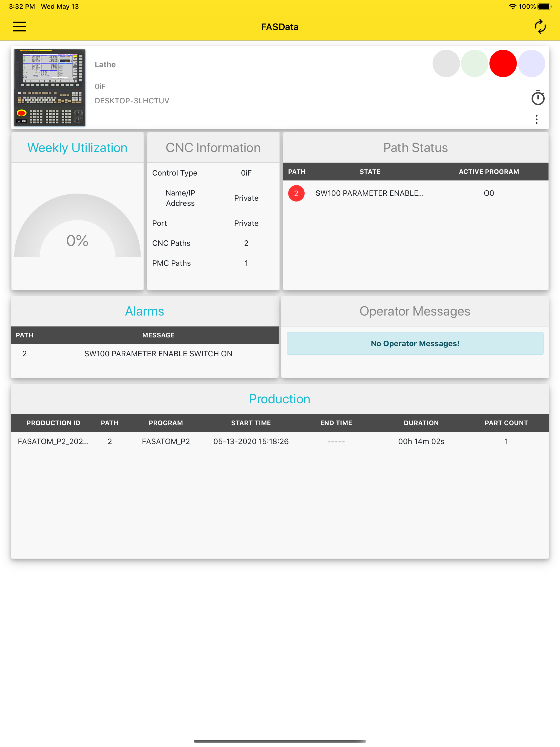Open the hamburger navigation menu

20,27
